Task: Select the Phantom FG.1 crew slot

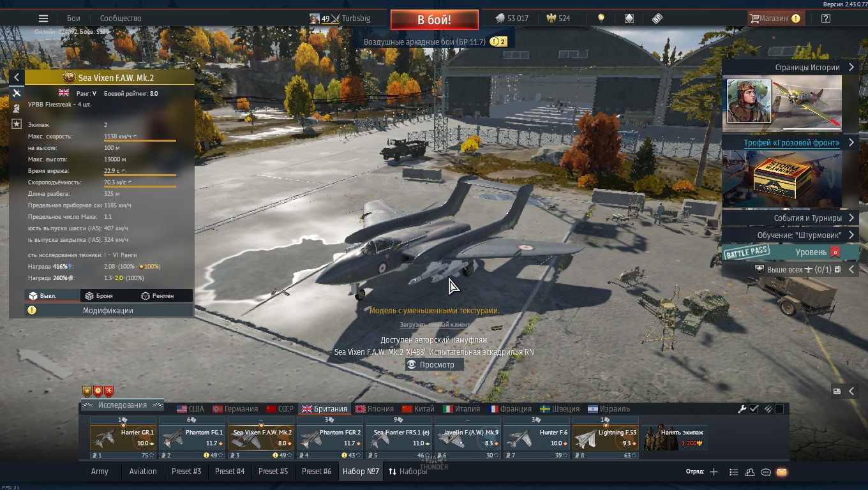Action: pos(192,438)
